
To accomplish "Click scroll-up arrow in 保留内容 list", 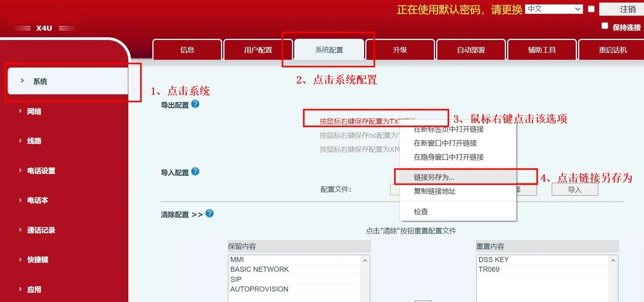I will click(365, 260).
